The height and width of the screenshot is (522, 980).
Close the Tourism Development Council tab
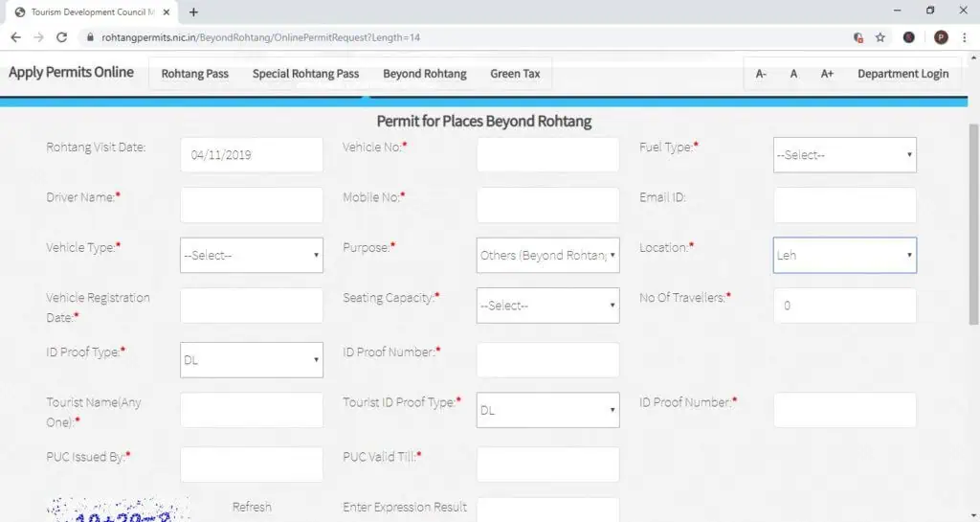[167, 11]
